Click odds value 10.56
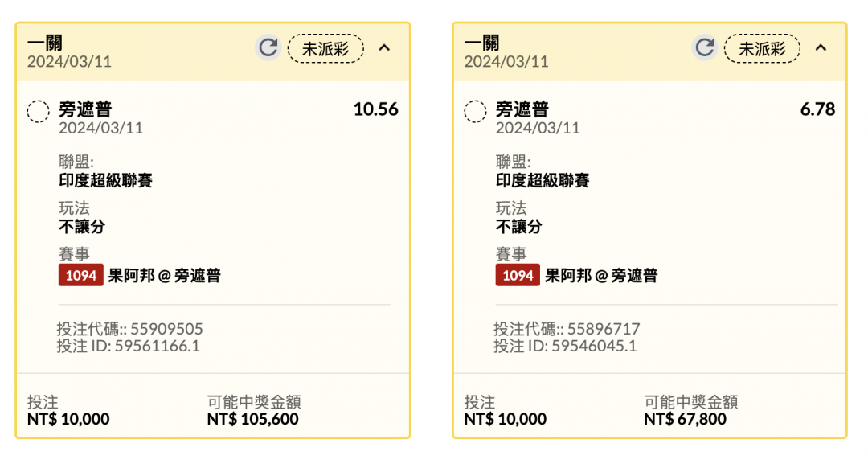This screenshot has height=464, width=868. 376,109
